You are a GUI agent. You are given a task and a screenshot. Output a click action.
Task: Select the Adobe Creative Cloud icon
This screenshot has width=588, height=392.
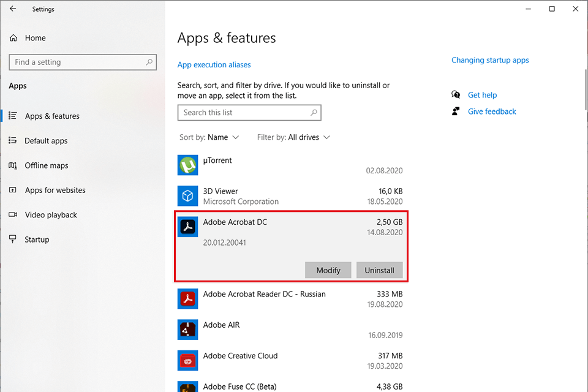click(x=187, y=361)
